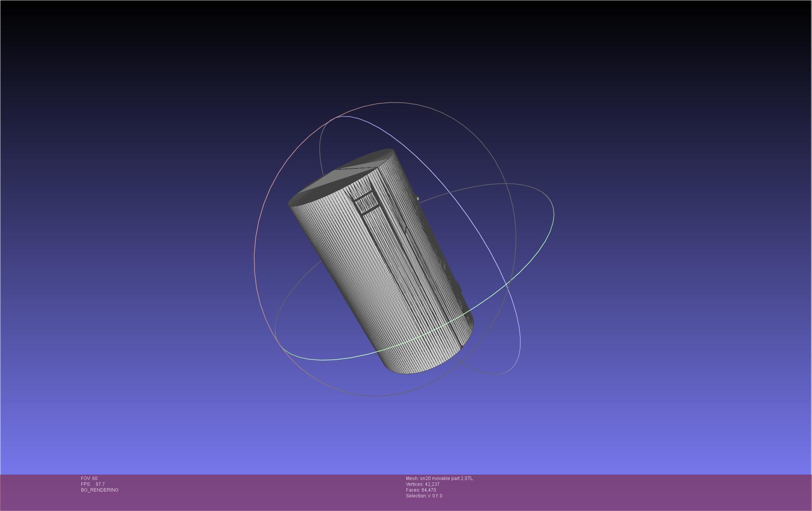Click the green trackball ellipse at far right
This screenshot has height=511, width=812.
coord(553,217)
